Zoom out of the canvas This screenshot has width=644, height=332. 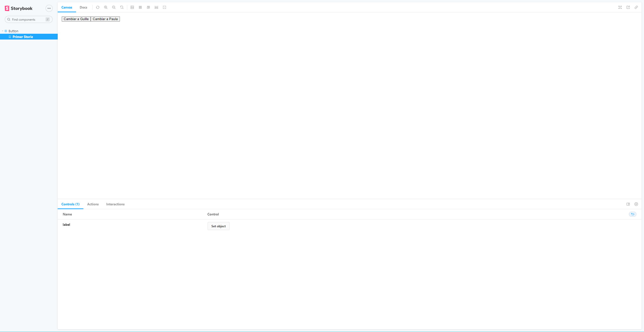(x=114, y=7)
